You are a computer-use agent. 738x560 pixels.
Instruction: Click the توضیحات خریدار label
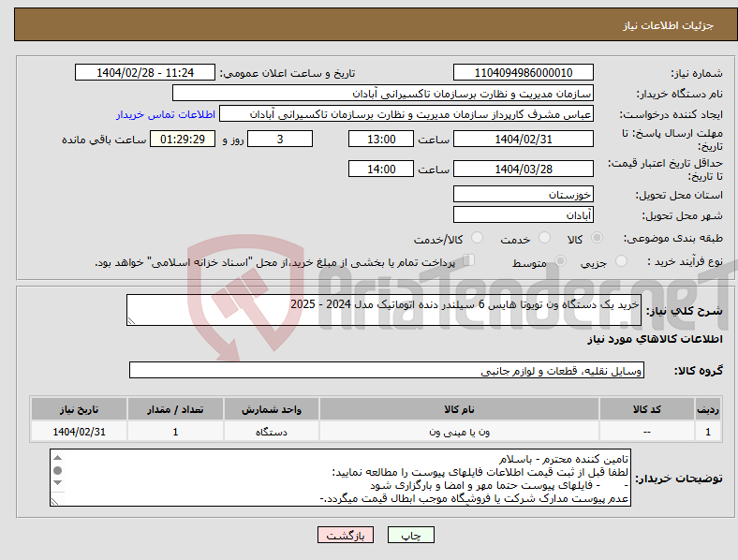click(x=679, y=479)
